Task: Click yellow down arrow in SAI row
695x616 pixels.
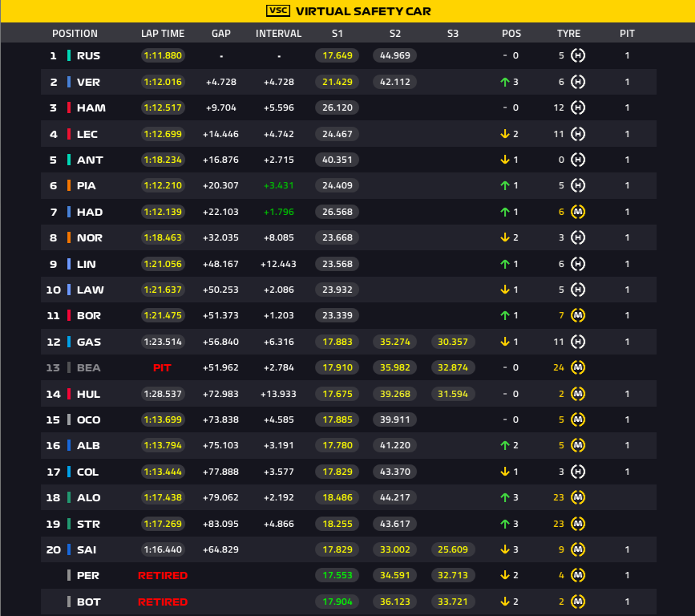Action: click(x=505, y=549)
